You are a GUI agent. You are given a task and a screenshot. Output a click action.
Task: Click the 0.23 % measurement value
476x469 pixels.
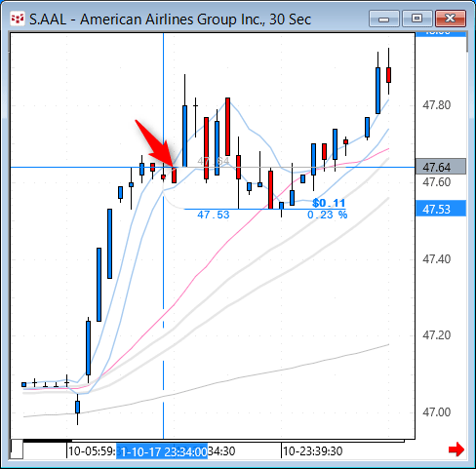click(327, 215)
